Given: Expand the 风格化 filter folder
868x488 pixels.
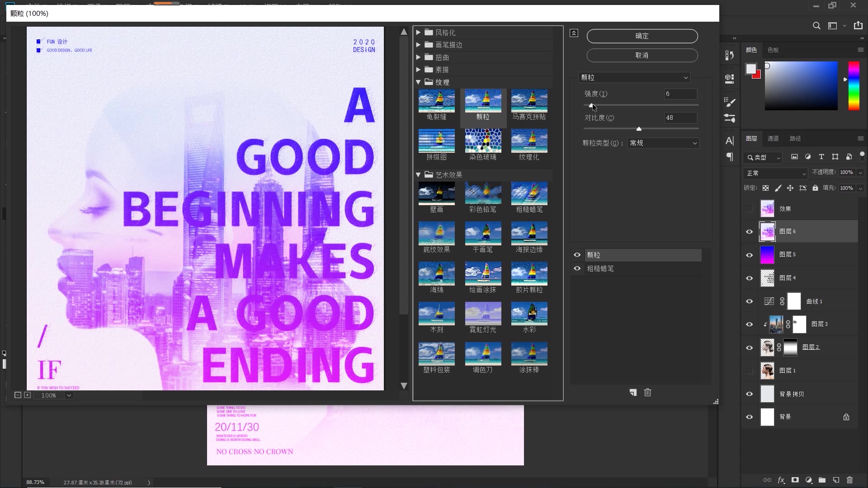Looking at the screenshot, I should 418,33.
